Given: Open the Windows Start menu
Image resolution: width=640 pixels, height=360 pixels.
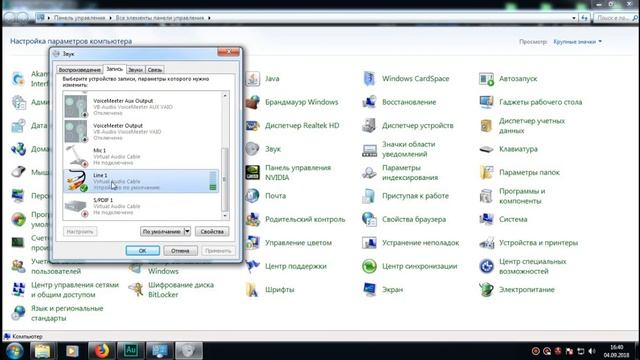Looking at the screenshot, I should tap(15, 351).
